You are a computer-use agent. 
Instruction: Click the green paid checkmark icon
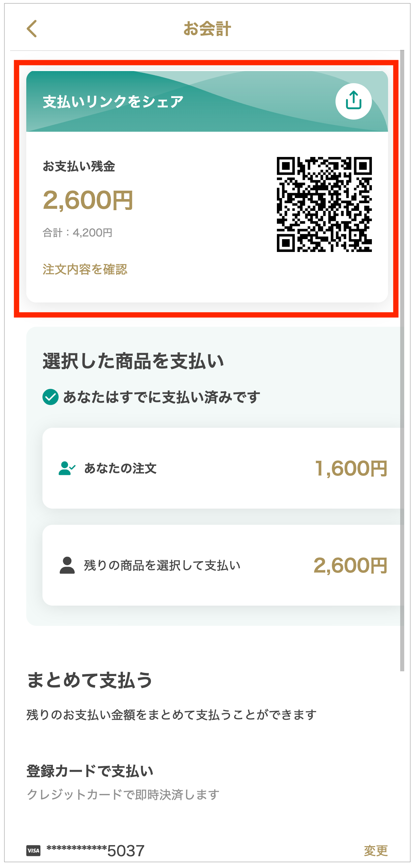click(51, 397)
